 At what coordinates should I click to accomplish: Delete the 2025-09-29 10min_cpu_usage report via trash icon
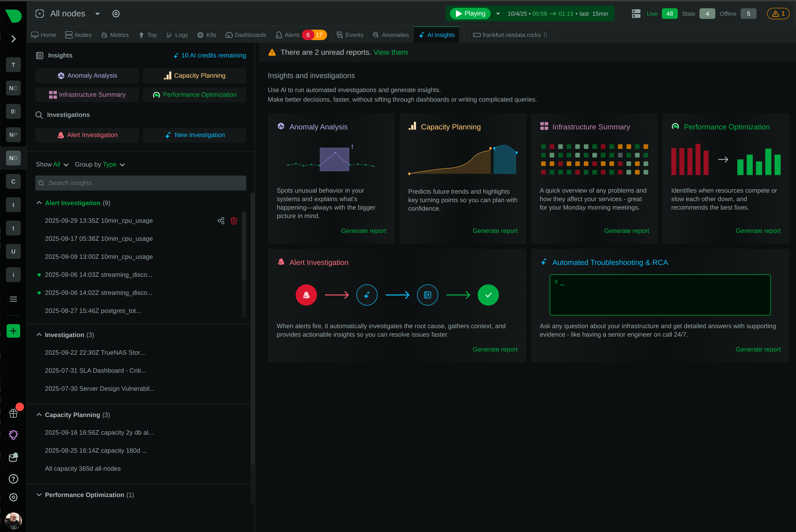coord(234,221)
